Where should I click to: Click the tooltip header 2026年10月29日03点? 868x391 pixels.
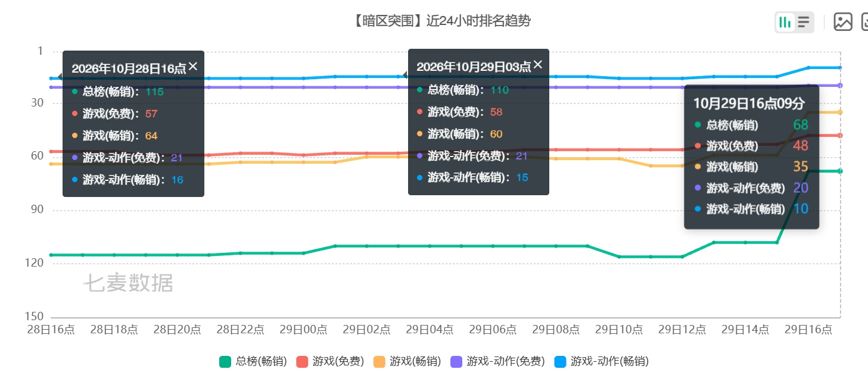pyautogui.click(x=474, y=67)
